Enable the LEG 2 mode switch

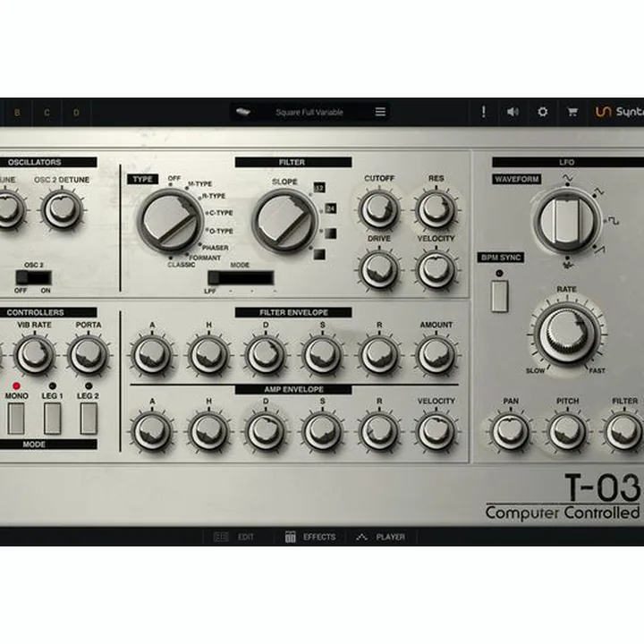pos(89,418)
